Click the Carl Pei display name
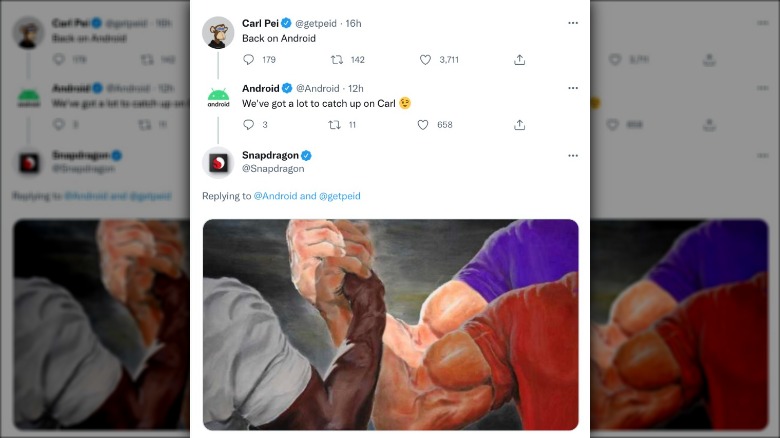Image resolution: width=780 pixels, height=438 pixels. (x=259, y=23)
